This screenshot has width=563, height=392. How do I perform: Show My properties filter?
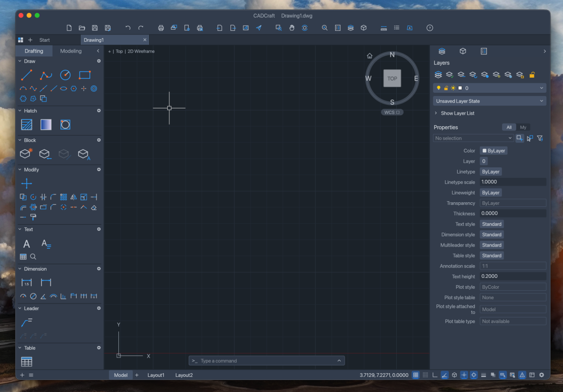click(x=523, y=127)
